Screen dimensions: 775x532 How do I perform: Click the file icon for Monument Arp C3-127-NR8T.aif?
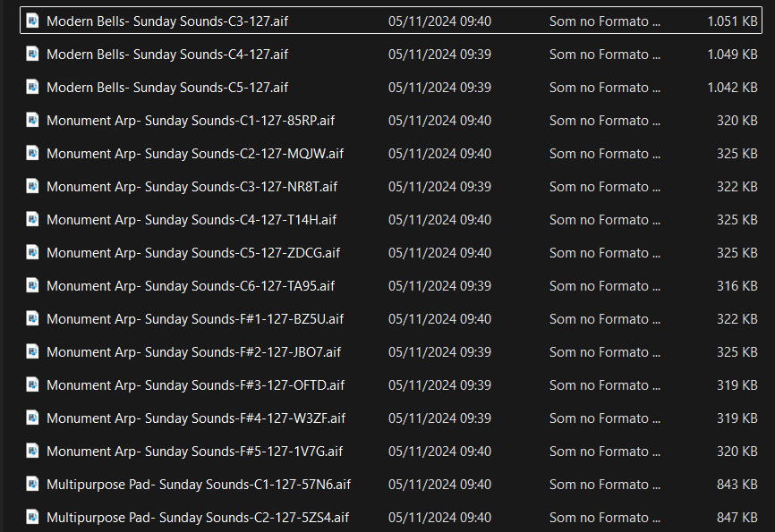tap(33, 186)
